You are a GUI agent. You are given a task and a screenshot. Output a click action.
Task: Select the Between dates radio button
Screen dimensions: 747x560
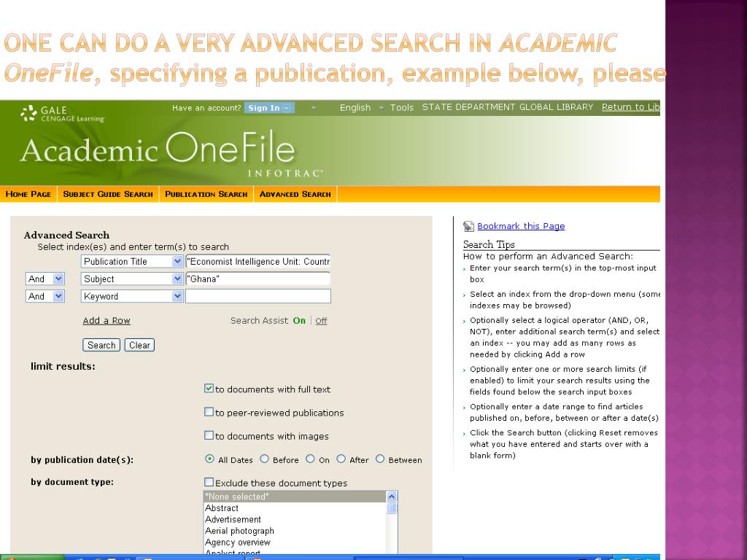point(379,459)
